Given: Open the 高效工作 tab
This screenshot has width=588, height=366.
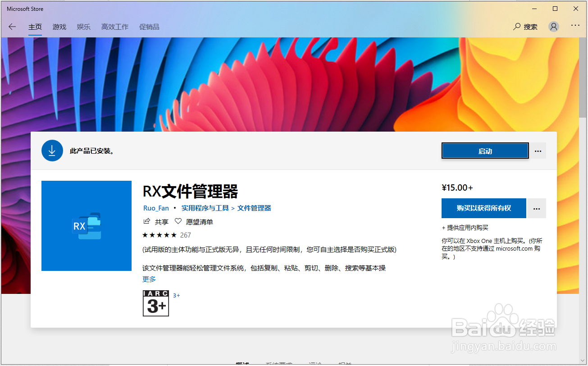Looking at the screenshot, I should (x=115, y=27).
